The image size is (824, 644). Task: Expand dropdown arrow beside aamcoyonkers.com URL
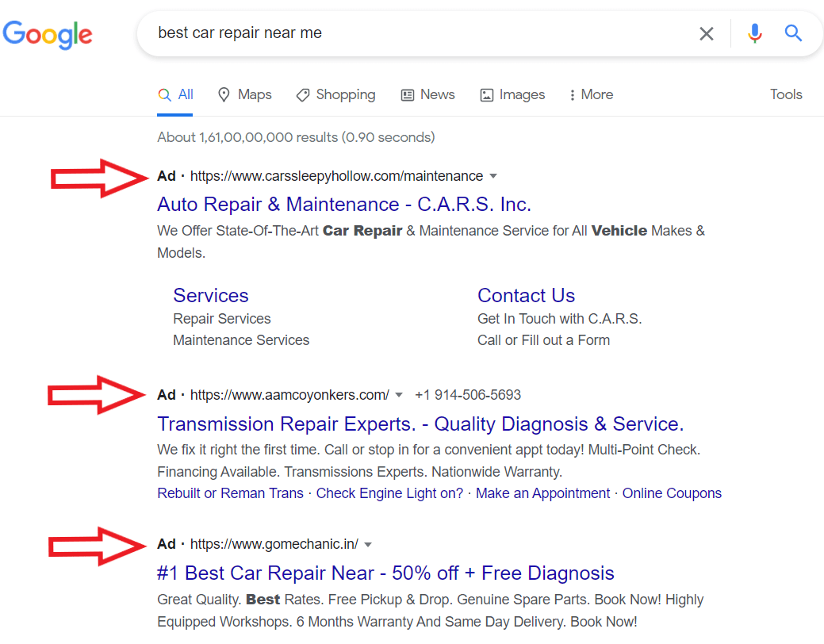pos(399,395)
